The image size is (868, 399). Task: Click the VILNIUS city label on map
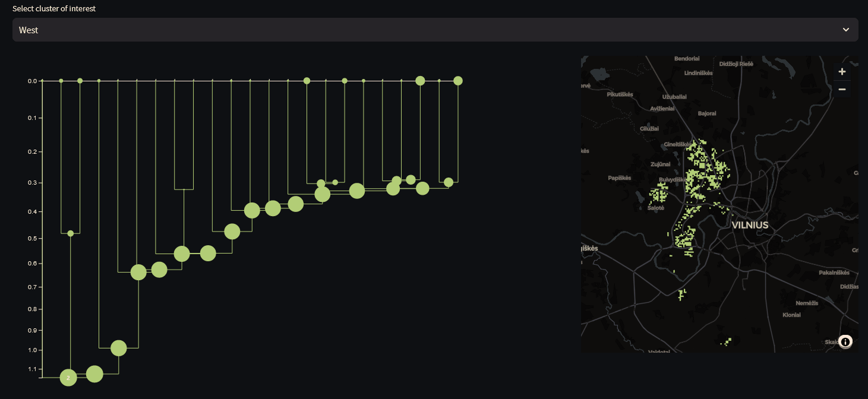coord(750,226)
